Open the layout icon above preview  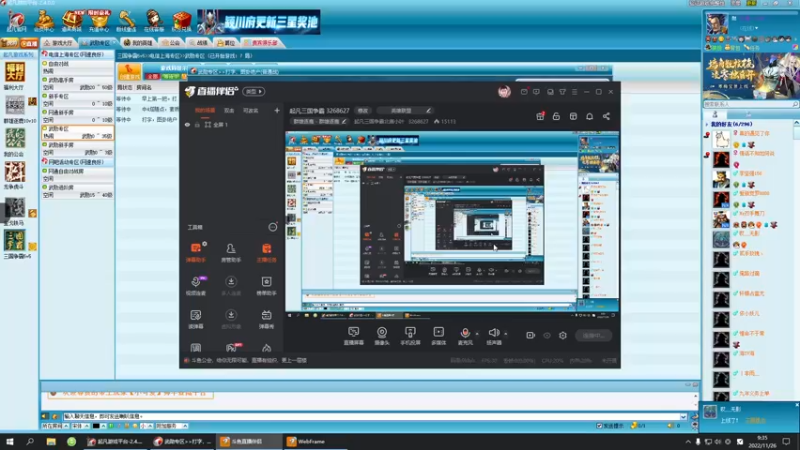[573, 116]
